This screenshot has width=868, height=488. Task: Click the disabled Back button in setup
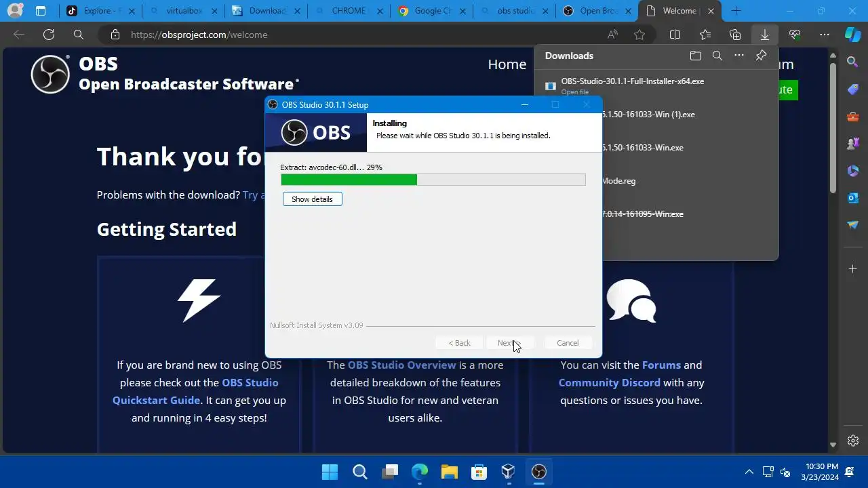[x=459, y=343]
